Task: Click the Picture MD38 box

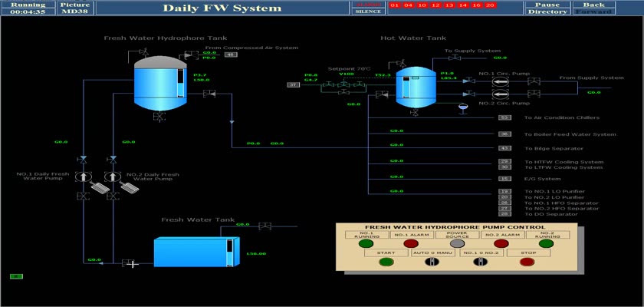Action: coord(76,8)
